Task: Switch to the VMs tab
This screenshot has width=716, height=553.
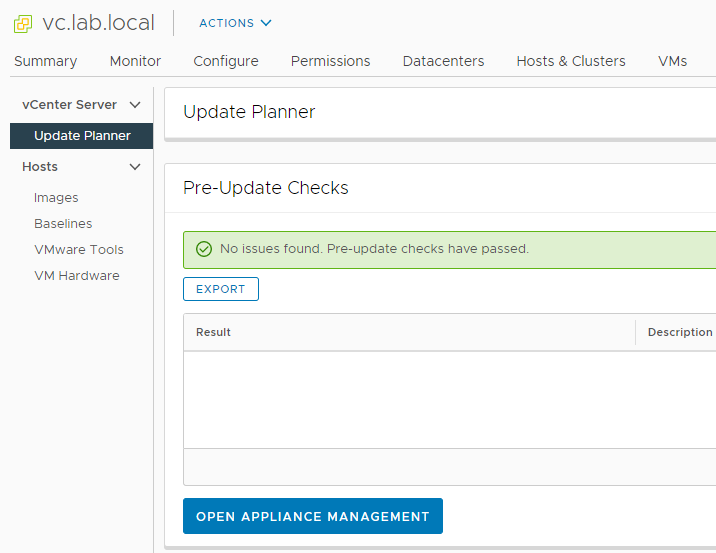Action: click(x=672, y=61)
